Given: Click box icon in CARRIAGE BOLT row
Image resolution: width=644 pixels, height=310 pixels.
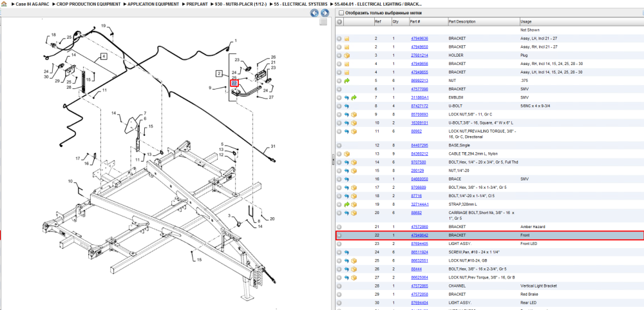Looking at the screenshot, I should click(354, 213).
